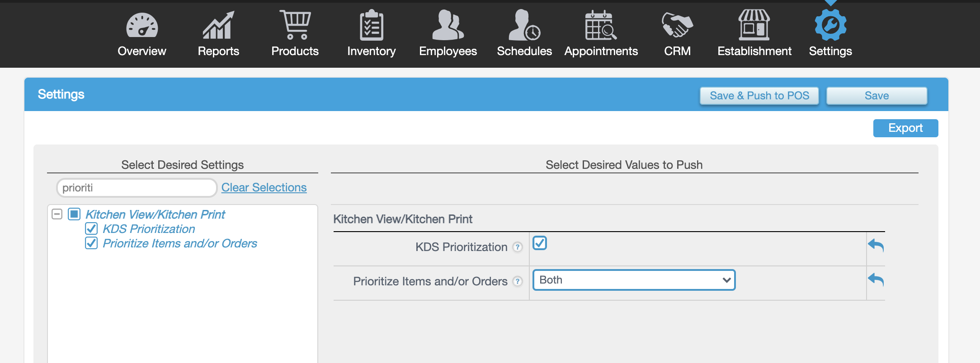Click the Clear Selections link
The height and width of the screenshot is (363, 980).
[264, 187]
